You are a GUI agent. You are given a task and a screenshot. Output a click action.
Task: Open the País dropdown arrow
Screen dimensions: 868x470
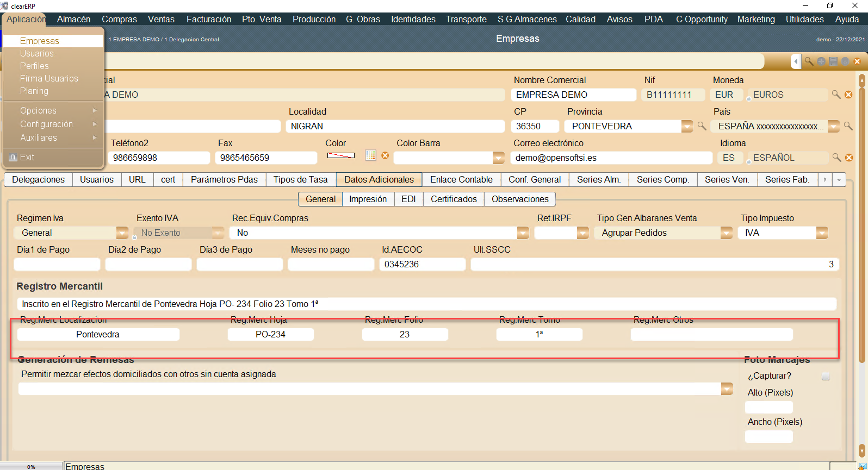833,126
